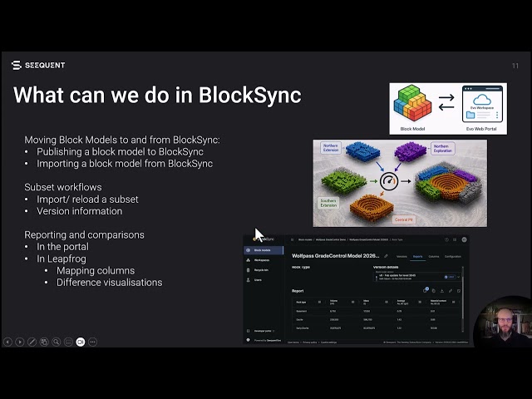Click 'Importing a block model from BlockSync' bullet
532x399 pixels.
[125, 164]
